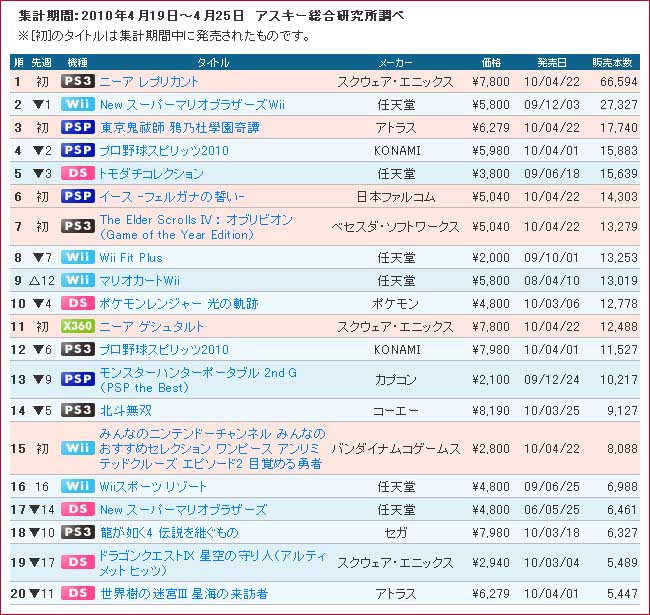Screen dimensions: 650x615
Task: Open the みんなのニンテンドーチャンネル ワンピース link
Action: [213, 448]
